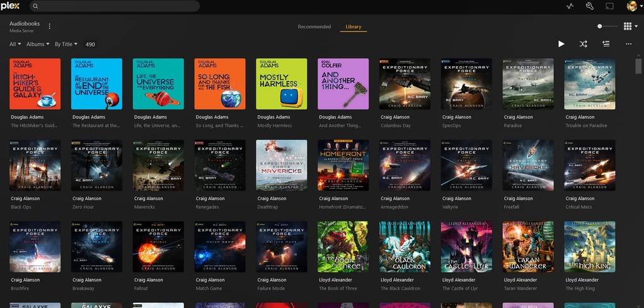Click Mavericks title under Craig Alanson
The image size is (644, 308).
click(x=144, y=207)
